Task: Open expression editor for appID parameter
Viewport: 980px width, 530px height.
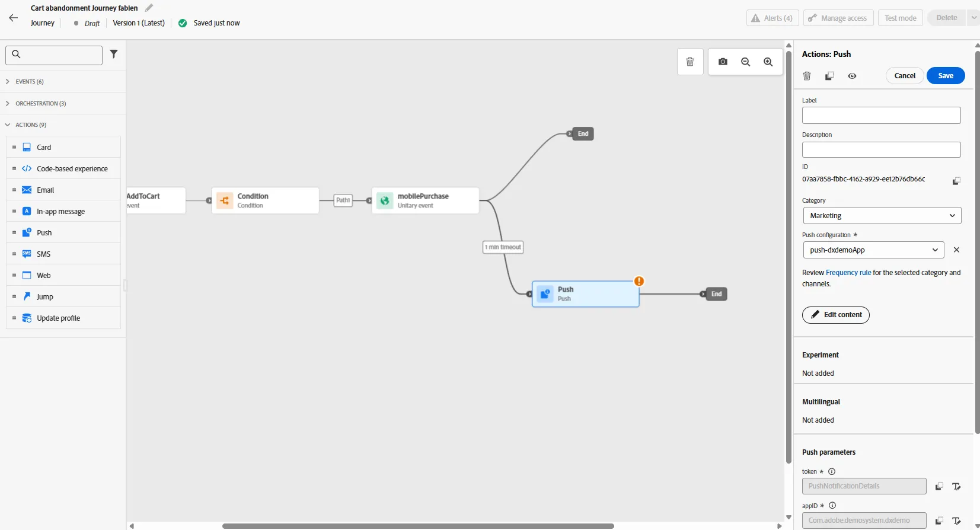Action: 956,521
